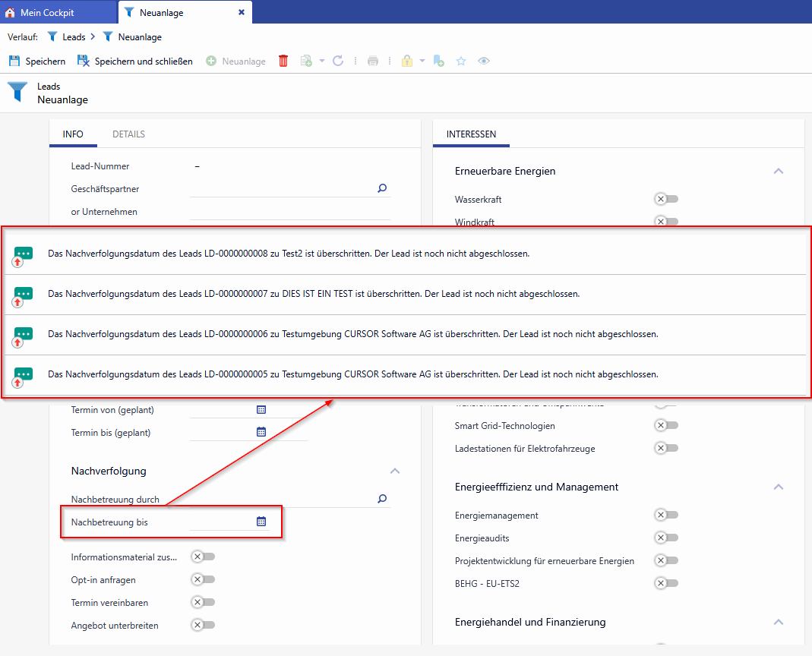Click the red trash delete icon
This screenshot has height=656, width=812.
[283, 61]
